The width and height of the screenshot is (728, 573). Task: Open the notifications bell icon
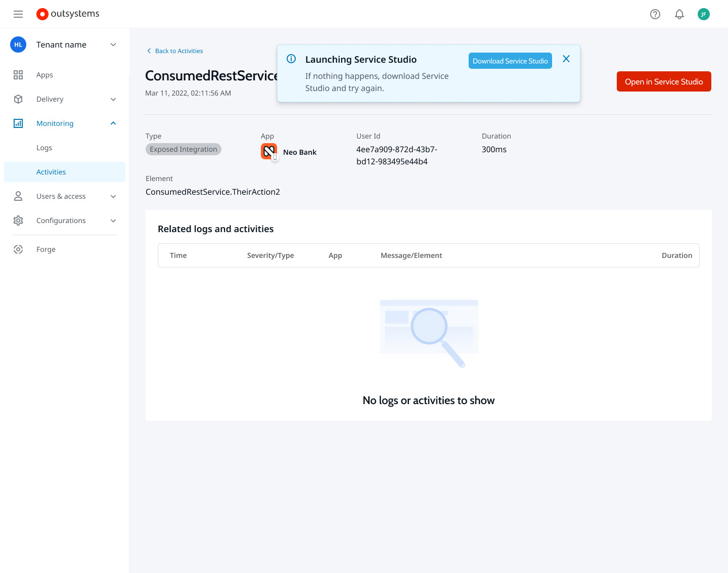point(679,14)
